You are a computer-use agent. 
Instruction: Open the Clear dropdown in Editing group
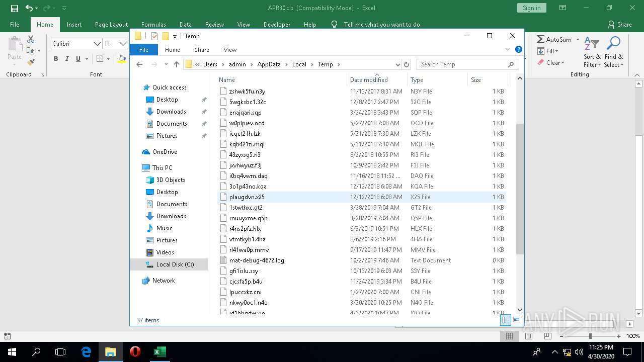(x=551, y=63)
